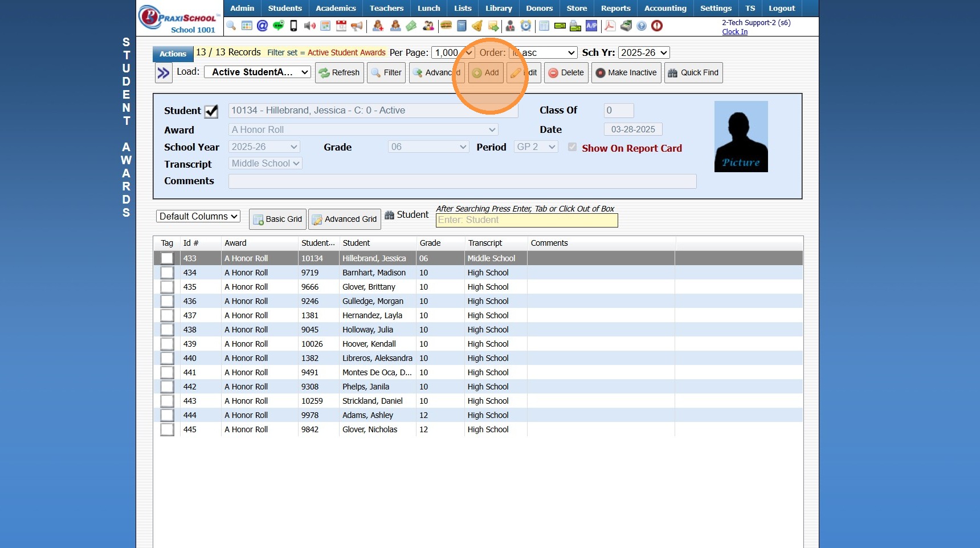
Task: Open the email @ icon
Action: pos(262,26)
